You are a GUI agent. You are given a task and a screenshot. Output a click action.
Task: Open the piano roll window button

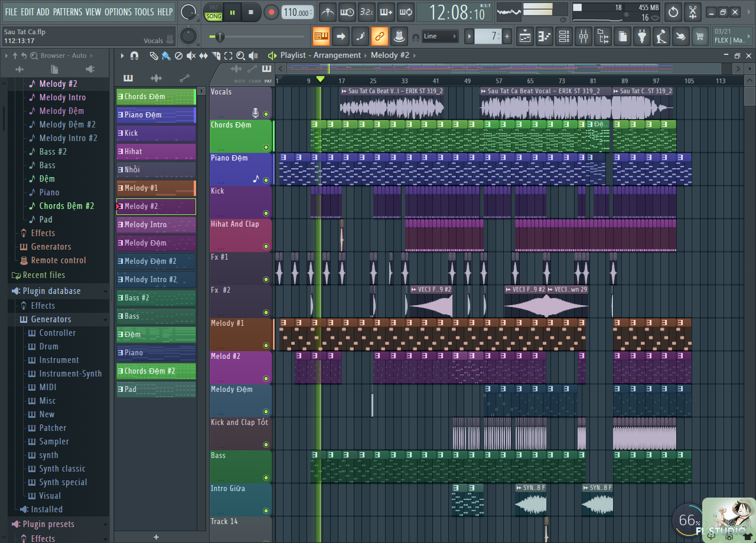coord(545,37)
